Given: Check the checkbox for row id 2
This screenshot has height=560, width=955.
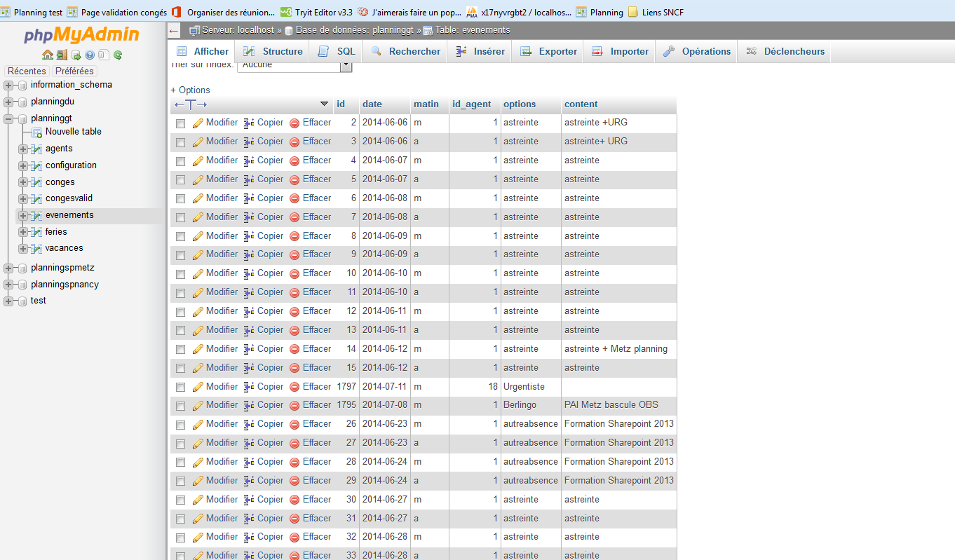Looking at the screenshot, I should click(x=180, y=123).
